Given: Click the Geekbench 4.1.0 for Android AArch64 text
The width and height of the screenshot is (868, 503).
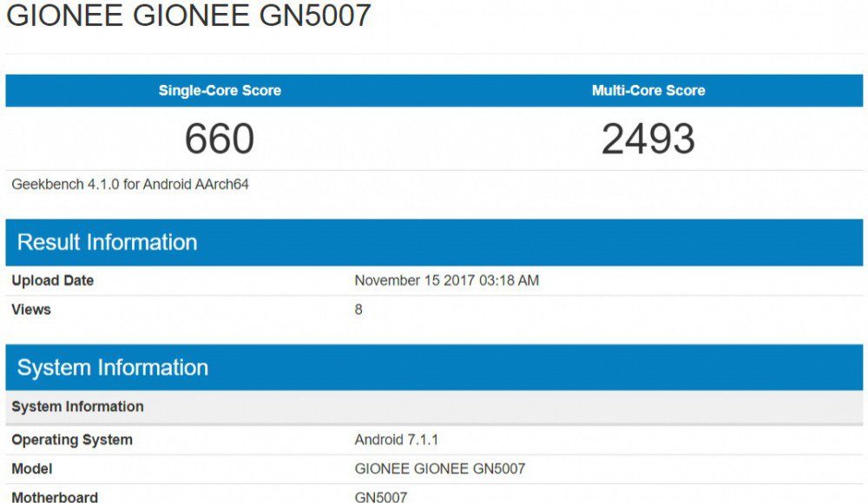Looking at the screenshot, I should (130, 184).
